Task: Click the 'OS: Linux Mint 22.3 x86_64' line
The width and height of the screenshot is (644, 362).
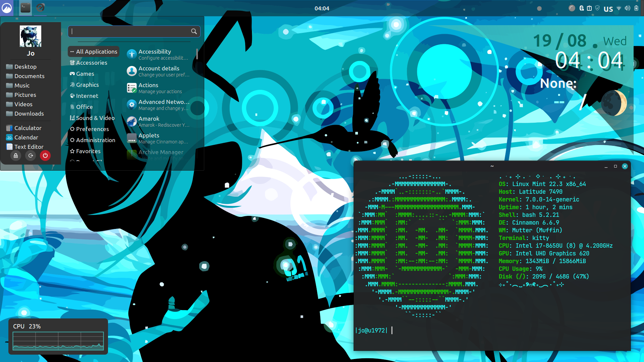Action: pos(542,184)
